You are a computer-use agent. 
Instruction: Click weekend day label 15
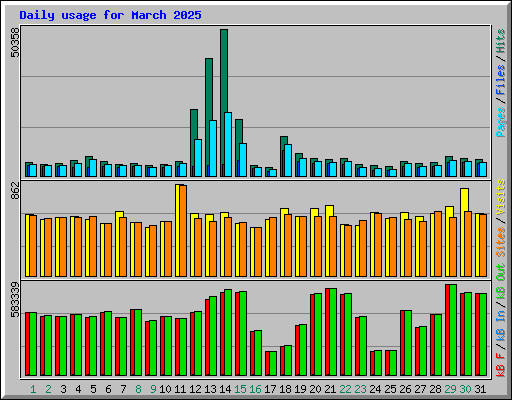pyautogui.click(x=240, y=389)
